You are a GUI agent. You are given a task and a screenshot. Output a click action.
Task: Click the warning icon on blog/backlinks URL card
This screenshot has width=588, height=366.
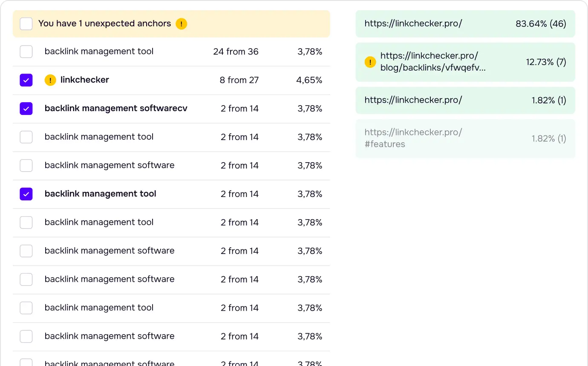370,62
